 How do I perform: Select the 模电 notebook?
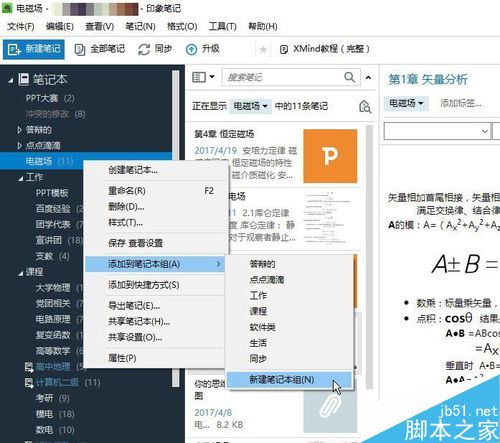55,414
